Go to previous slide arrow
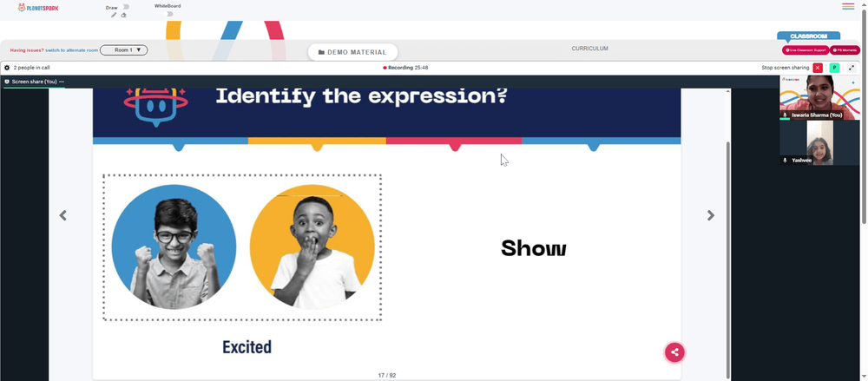The height and width of the screenshot is (381, 868). click(63, 215)
